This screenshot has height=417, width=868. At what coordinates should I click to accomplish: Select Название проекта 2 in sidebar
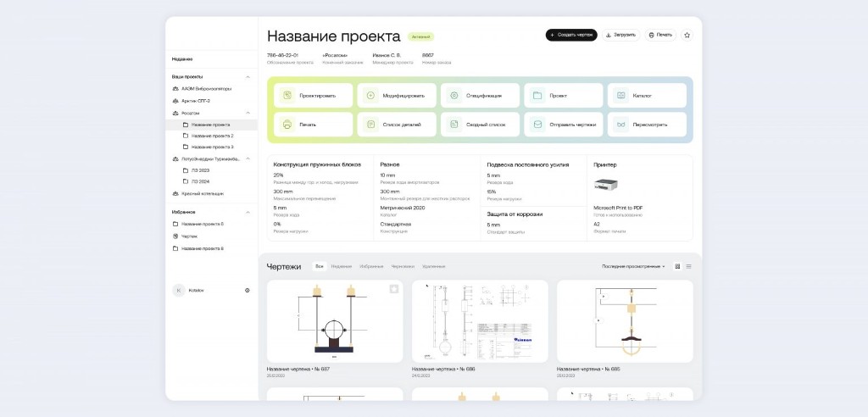pyautogui.click(x=211, y=136)
